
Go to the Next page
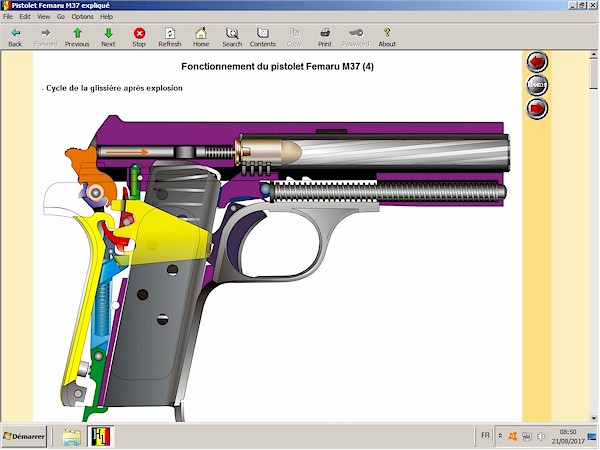108,38
